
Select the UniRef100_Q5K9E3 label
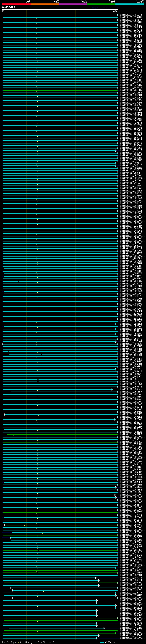(131, 173)
